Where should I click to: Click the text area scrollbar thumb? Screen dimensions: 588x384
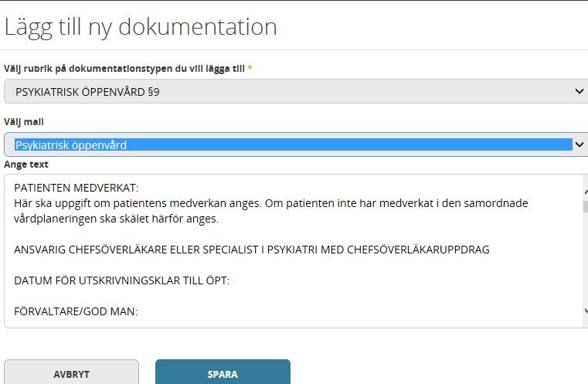[586, 206]
